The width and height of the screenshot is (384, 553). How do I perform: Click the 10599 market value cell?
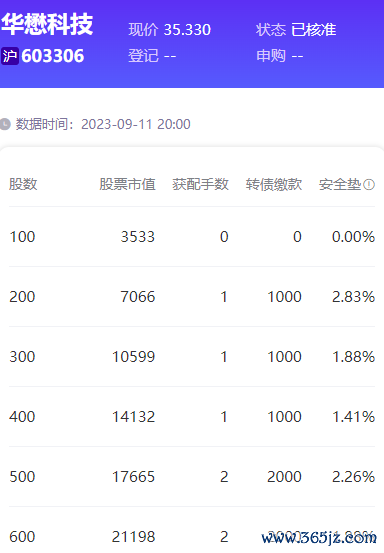[134, 357]
